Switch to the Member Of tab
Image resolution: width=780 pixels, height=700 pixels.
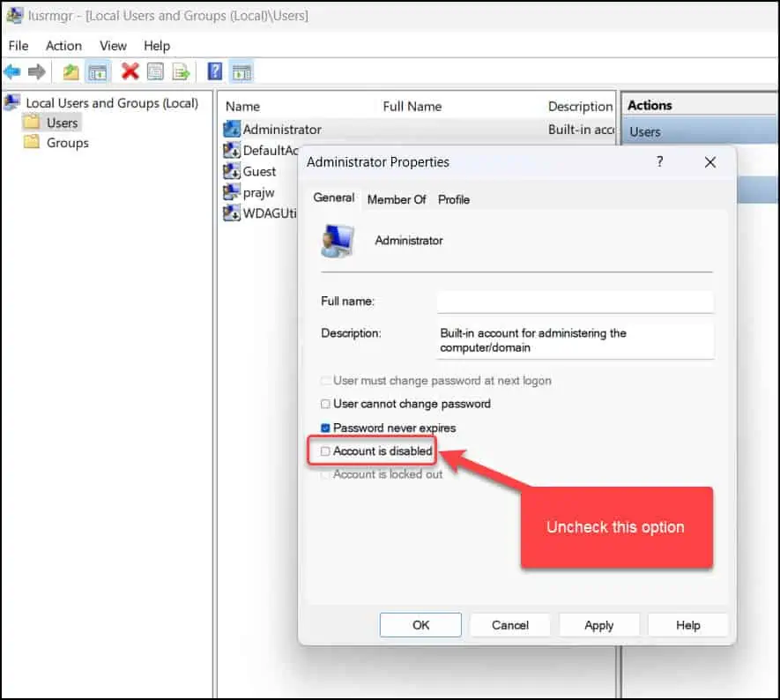pos(397,199)
